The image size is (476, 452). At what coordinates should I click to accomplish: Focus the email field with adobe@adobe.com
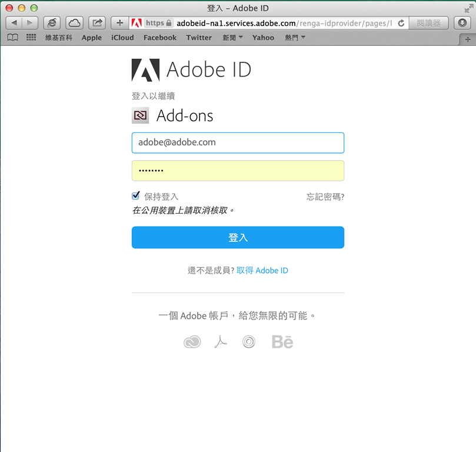coord(238,142)
